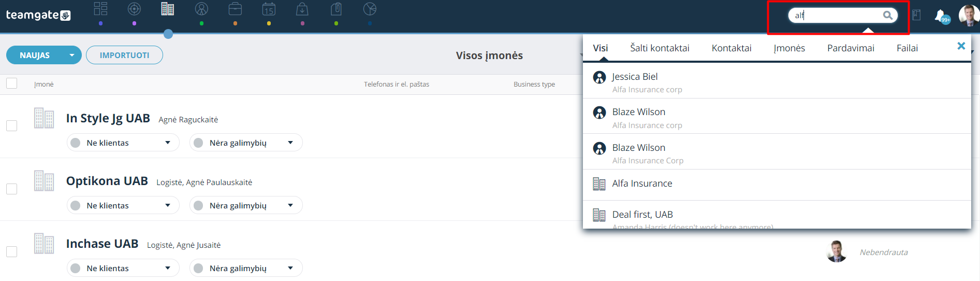Image resolution: width=980 pixels, height=281 pixels.
Task: Open the calendar icon in navigation
Action: click(x=269, y=9)
